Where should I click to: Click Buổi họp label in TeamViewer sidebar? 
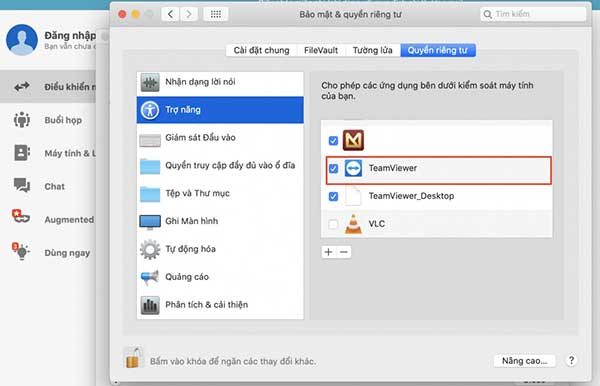click(x=63, y=120)
